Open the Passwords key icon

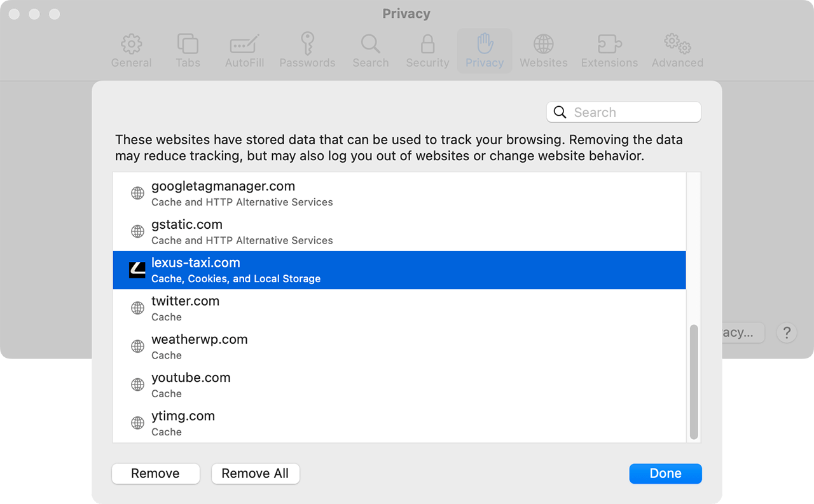pyautogui.click(x=307, y=44)
